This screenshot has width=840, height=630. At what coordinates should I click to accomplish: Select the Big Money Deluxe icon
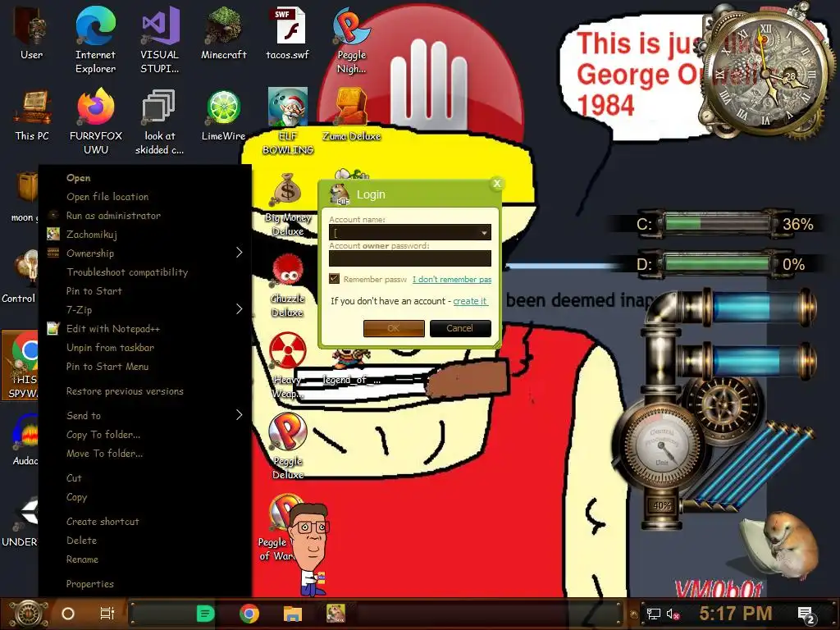pyautogui.click(x=288, y=203)
